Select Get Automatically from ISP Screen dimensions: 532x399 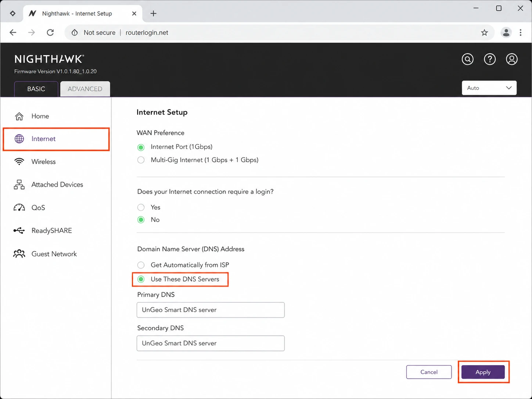coord(141,265)
